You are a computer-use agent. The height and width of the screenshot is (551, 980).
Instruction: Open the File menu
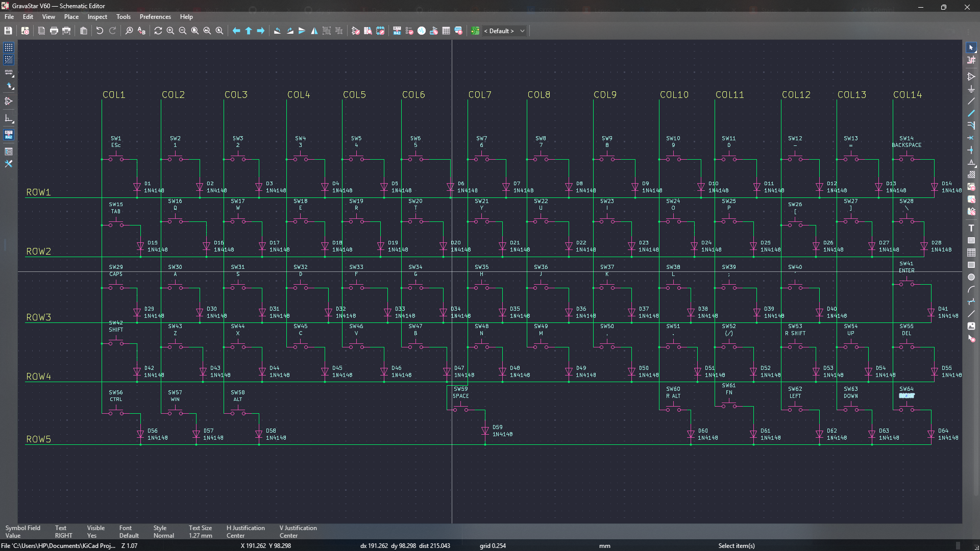(9, 17)
